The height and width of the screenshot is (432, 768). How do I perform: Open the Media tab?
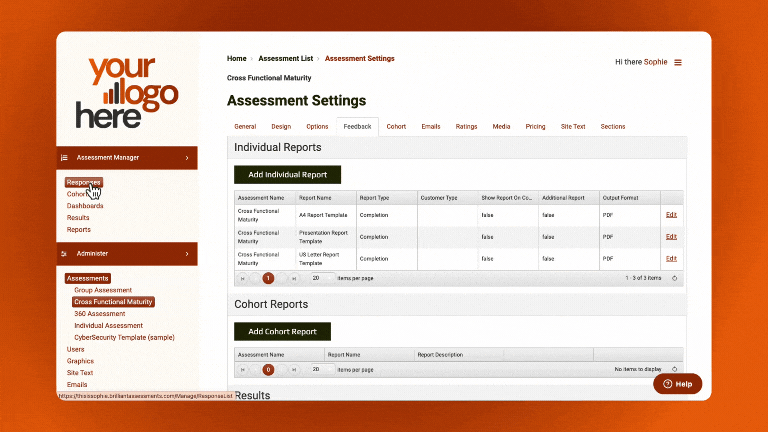click(x=501, y=126)
